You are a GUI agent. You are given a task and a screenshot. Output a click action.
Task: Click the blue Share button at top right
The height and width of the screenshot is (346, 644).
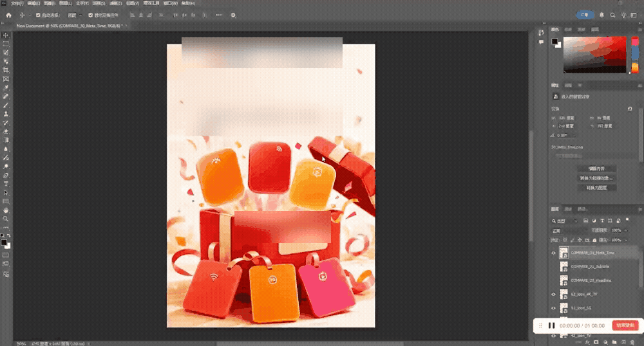[585, 15]
